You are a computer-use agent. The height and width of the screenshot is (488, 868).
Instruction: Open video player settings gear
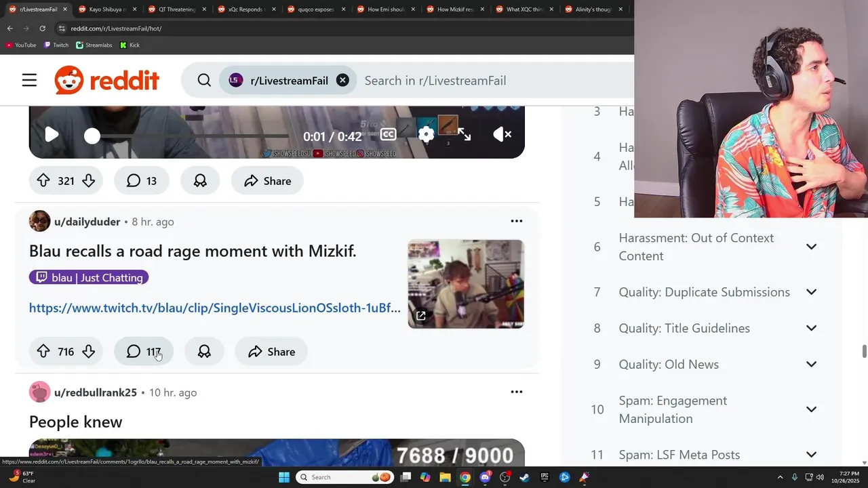[426, 134]
